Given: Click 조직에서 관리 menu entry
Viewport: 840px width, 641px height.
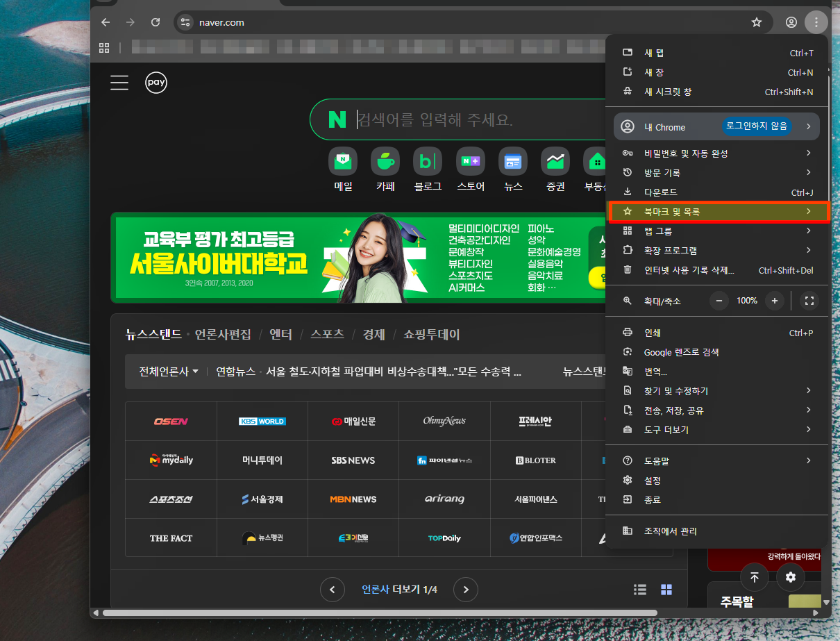Looking at the screenshot, I should tap(716, 531).
